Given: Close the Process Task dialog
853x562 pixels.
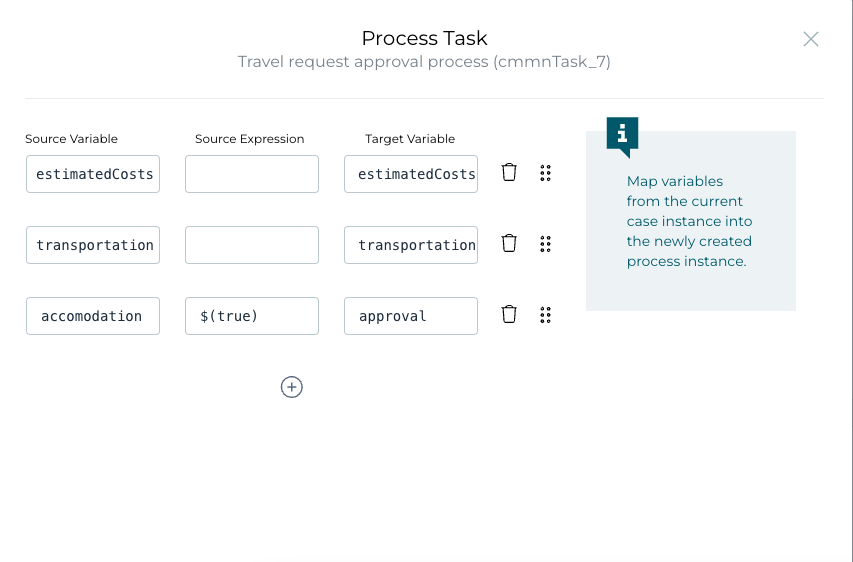Looking at the screenshot, I should (x=811, y=39).
